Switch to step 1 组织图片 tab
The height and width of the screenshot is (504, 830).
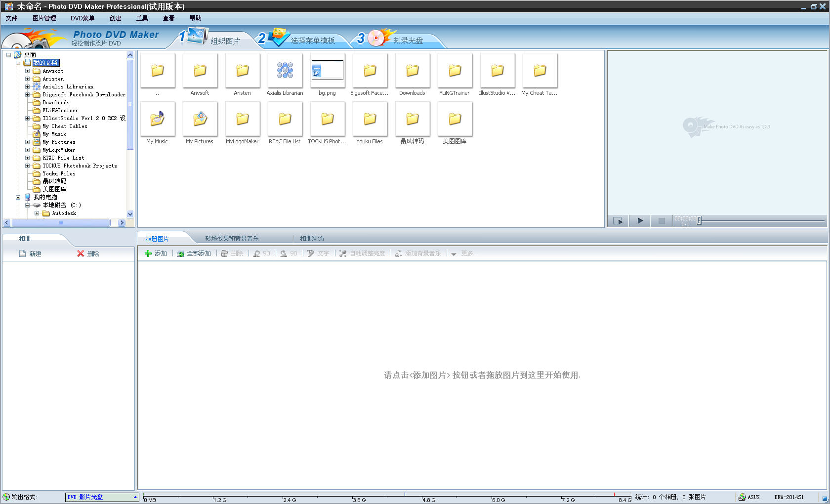click(x=216, y=39)
